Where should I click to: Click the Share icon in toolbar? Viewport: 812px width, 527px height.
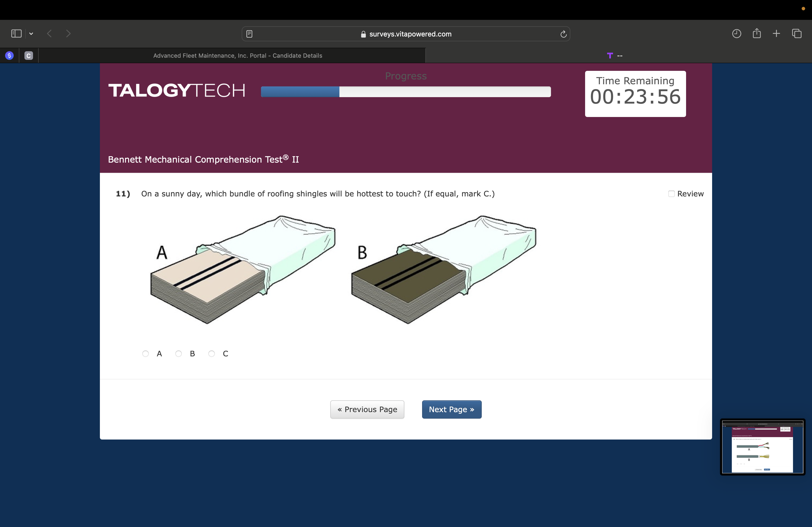[756, 33]
